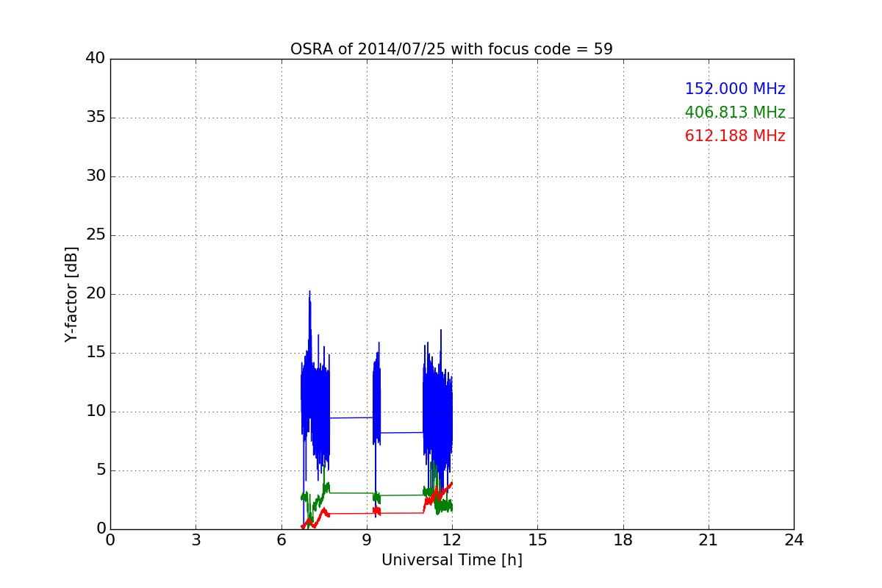Viewport: 882px width, 588px height.
Task: Click the x-axis tick label 6
Action: click(281, 540)
